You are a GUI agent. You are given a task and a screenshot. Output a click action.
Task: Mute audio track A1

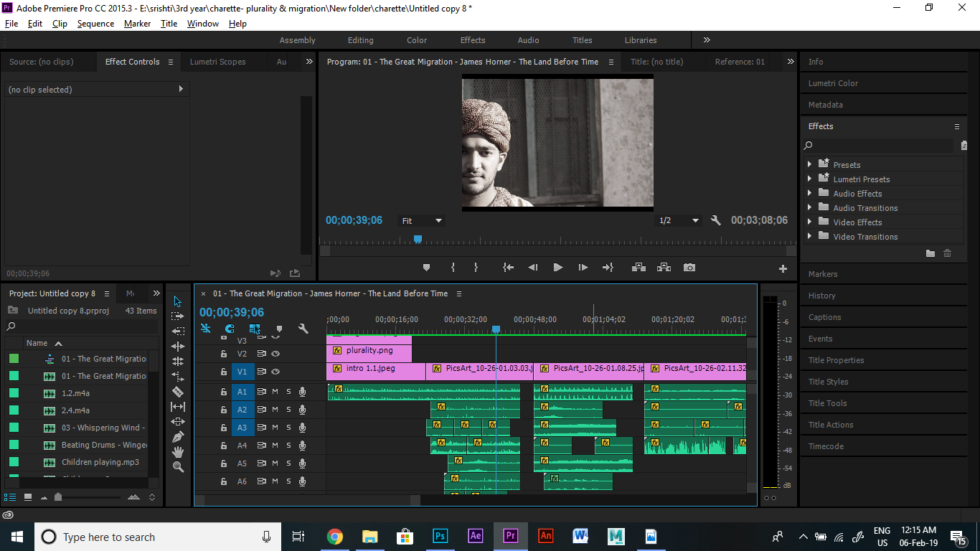pos(275,392)
